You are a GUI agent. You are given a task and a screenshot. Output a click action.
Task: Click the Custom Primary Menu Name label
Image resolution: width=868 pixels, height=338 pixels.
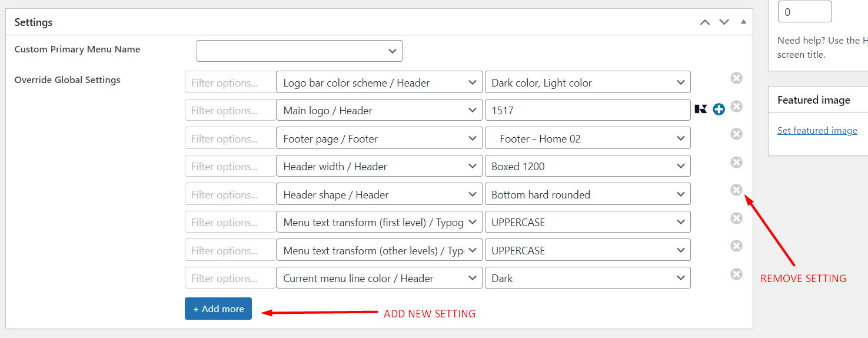(x=77, y=49)
